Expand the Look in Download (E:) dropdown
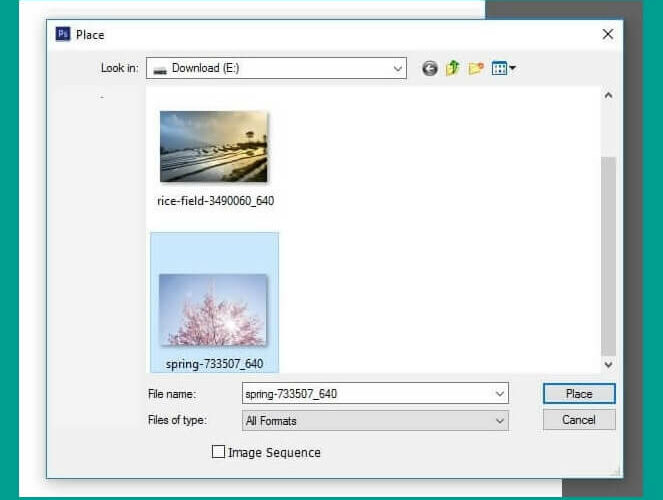This screenshot has width=663, height=500. (397, 68)
